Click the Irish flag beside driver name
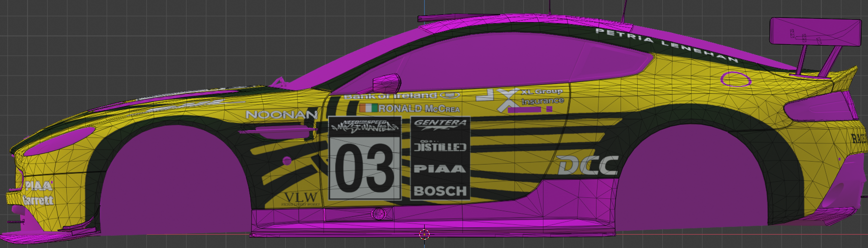This screenshot has height=248, width=868. tap(368, 108)
